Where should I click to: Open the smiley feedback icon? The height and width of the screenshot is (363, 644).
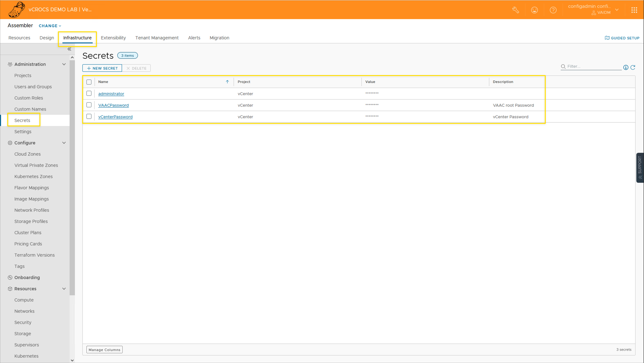534,10
